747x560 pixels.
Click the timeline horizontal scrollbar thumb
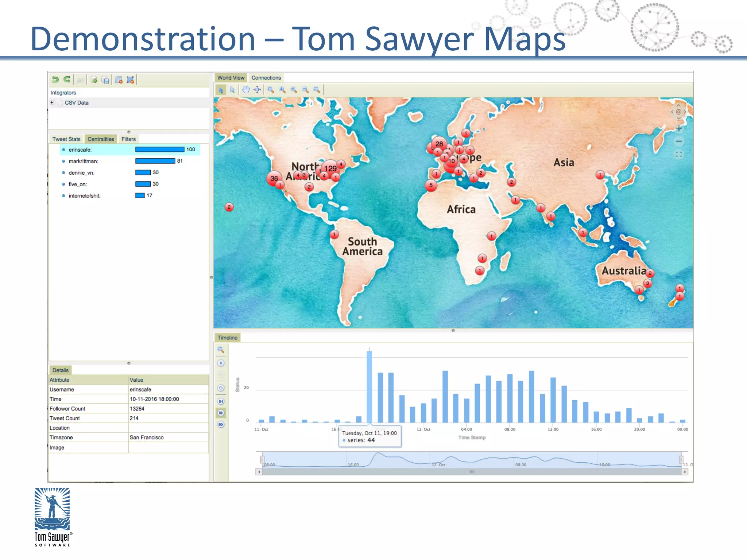tap(472, 472)
